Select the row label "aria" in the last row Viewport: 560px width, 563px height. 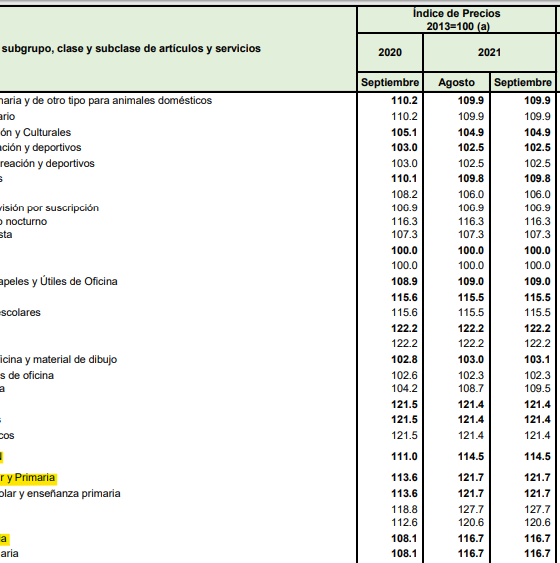click(x=9, y=554)
